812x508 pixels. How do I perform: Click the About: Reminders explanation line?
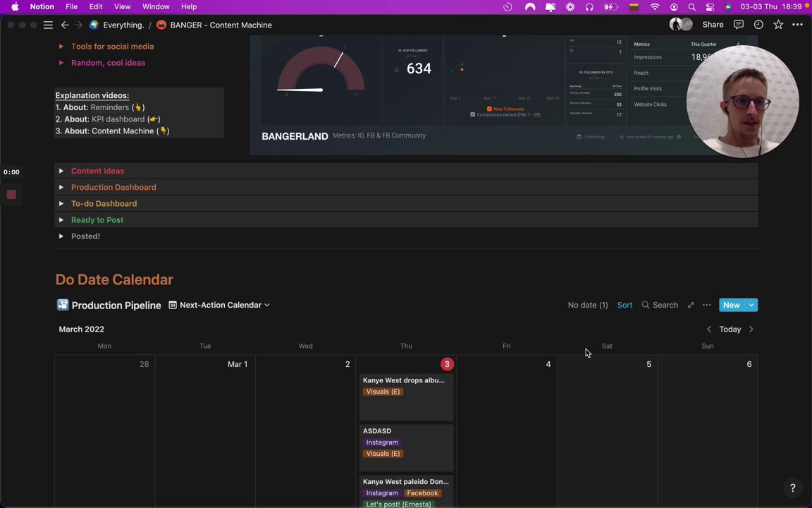point(100,107)
